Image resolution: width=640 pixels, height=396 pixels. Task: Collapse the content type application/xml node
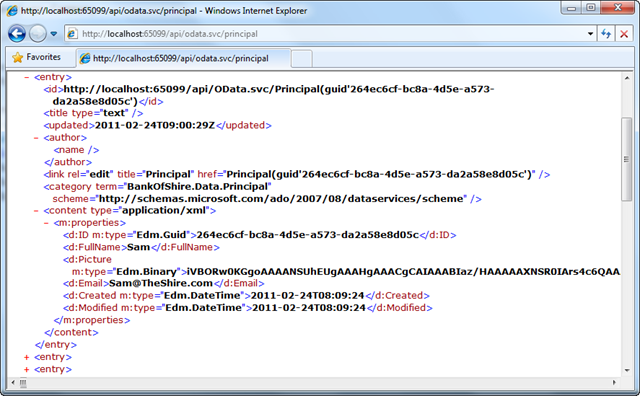(x=36, y=211)
